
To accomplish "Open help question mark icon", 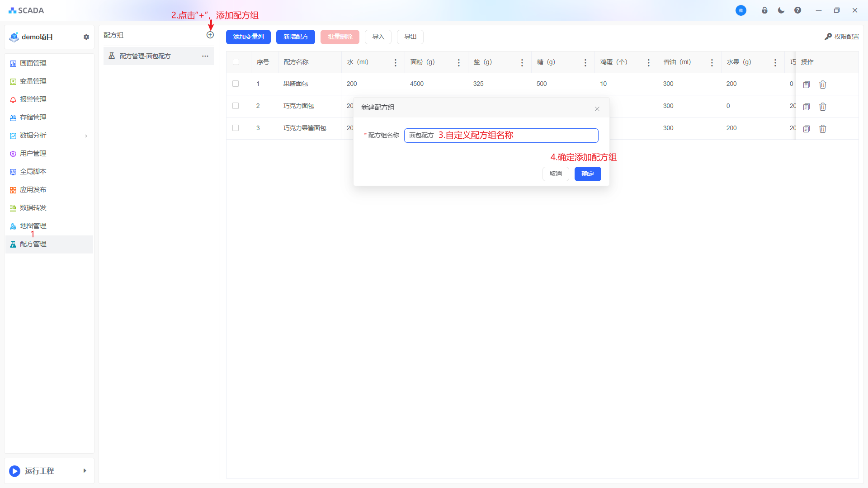I will click(797, 10).
